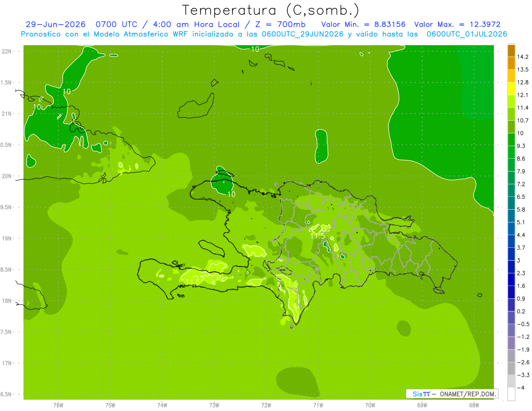This screenshot has height=411, width=532.
Task: Click the colorbar value '13.5'
Action: tap(523, 70)
